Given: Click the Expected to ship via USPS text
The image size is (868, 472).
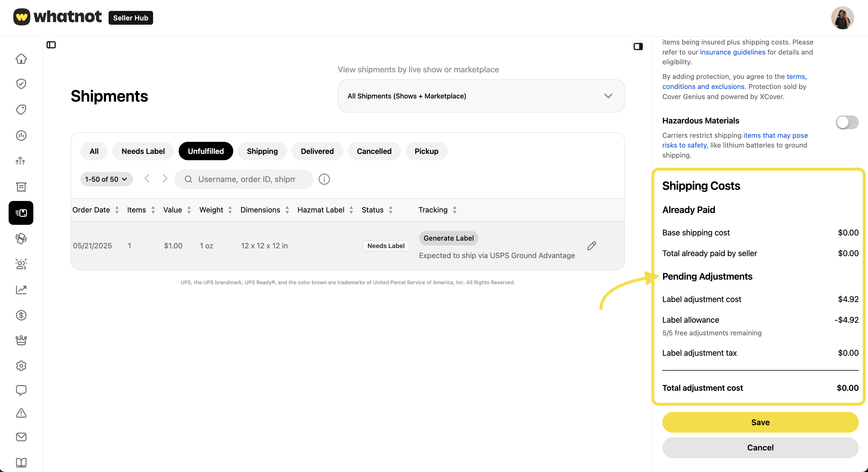Looking at the screenshot, I should click(497, 255).
